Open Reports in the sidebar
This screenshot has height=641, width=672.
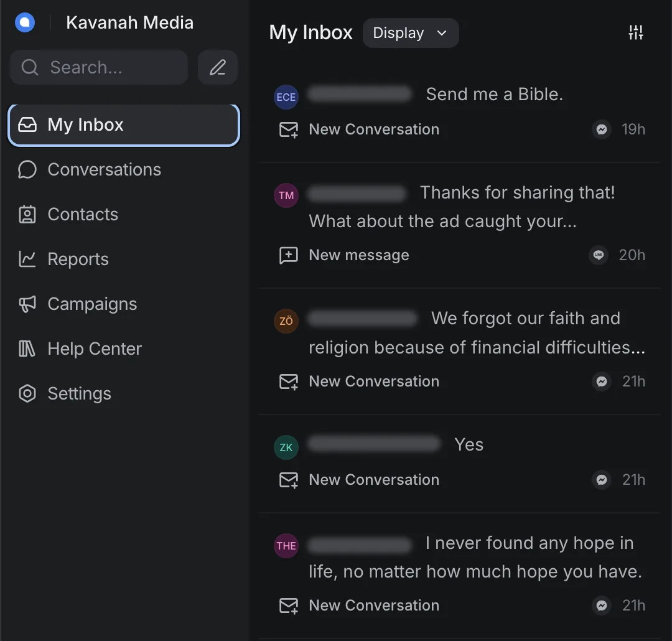pos(124,259)
